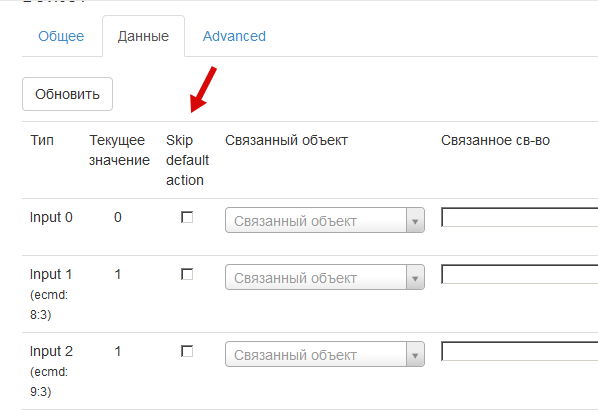Tick Skip default action for Input 2
This screenshot has width=598, height=412.
[x=187, y=351]
